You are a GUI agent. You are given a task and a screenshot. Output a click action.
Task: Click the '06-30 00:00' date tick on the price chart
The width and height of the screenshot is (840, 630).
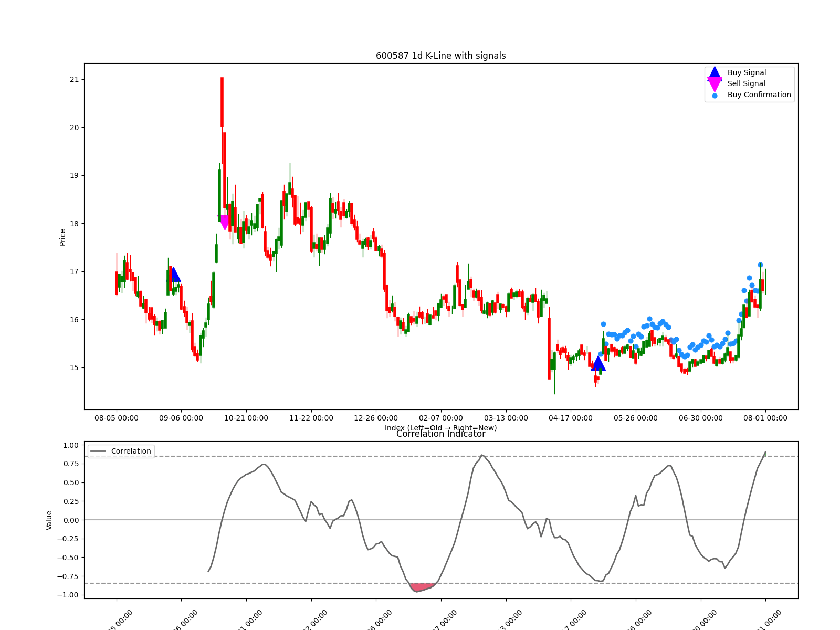(x=701, y=418)
